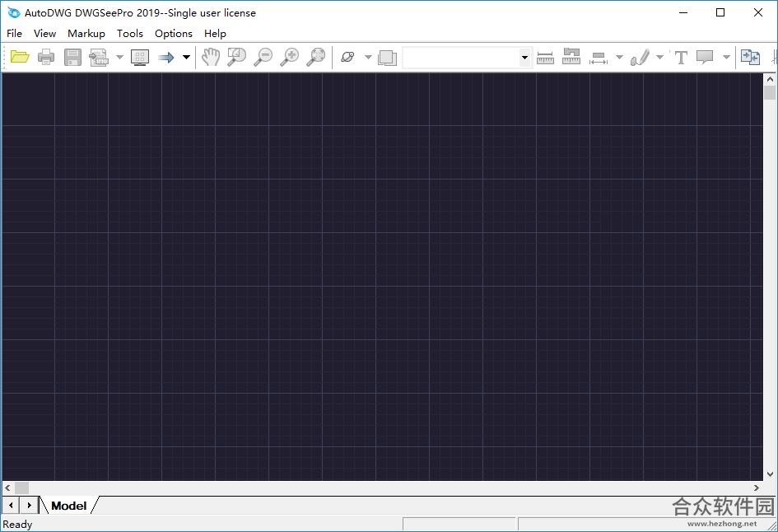The width and height of the screenshot is (778, 532).
Task: Click the 3D orbit icon
Action: tap(347, 57)
